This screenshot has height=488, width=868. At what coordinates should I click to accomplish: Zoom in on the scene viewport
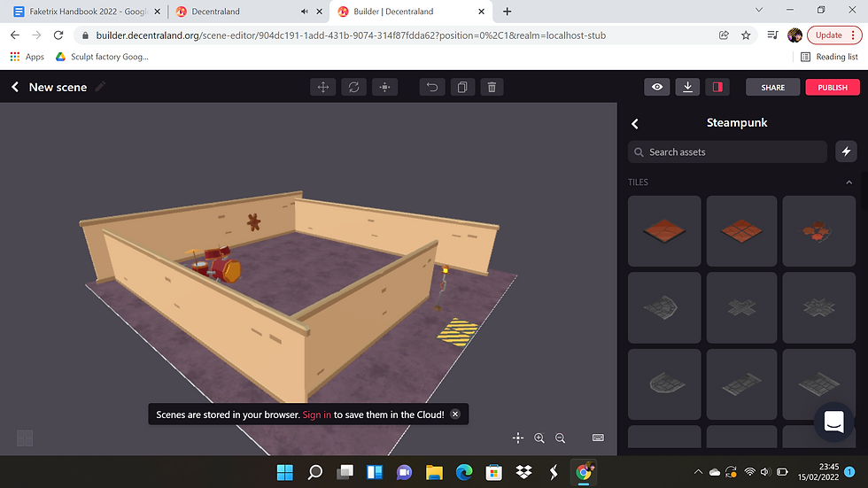pyautogui.click(x=539, y=438)
